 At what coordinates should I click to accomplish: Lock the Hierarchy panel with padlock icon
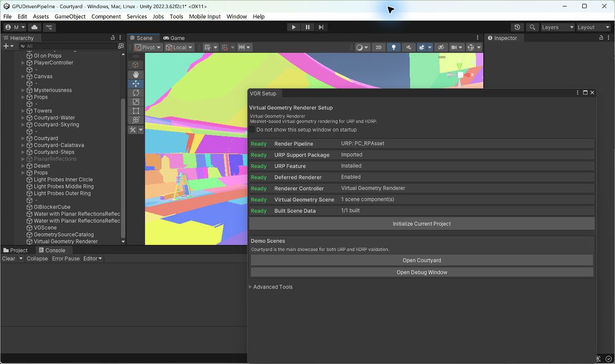point(113,38)
